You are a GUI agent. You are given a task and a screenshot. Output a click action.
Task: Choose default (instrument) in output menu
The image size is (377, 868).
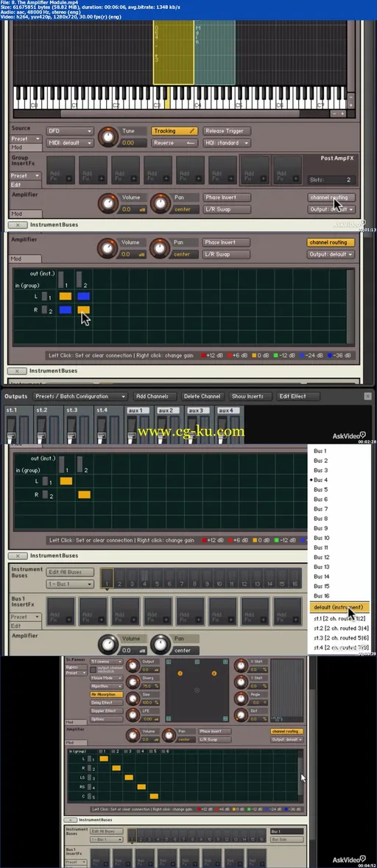(339, 607)
